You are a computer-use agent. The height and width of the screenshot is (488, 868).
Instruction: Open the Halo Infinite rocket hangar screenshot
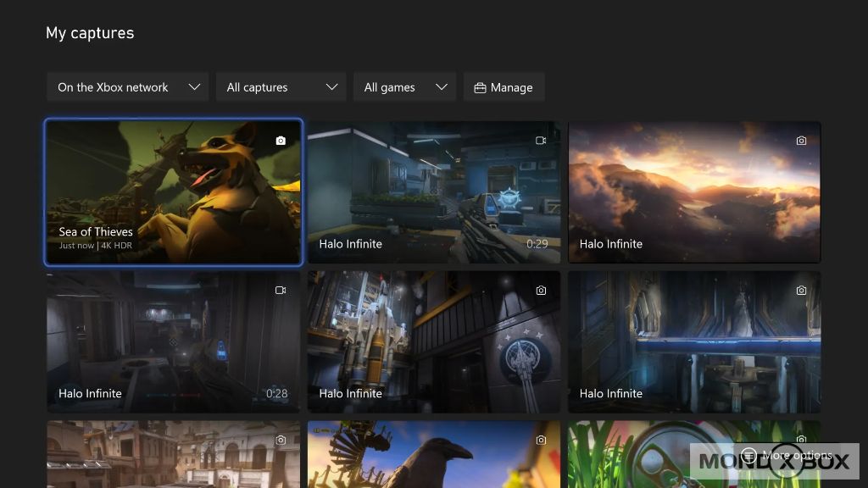433,341
